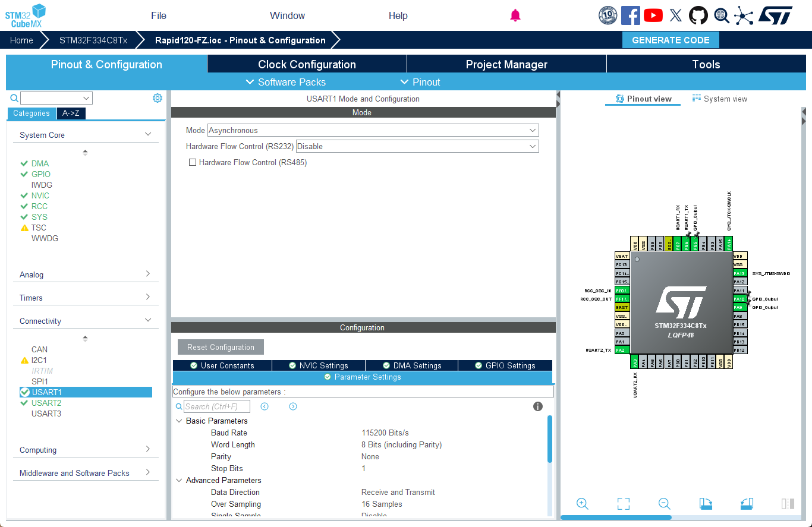Viewport: 812px width, 527px height.
Task: Fit the chip to the view
Action: [624, 504]
